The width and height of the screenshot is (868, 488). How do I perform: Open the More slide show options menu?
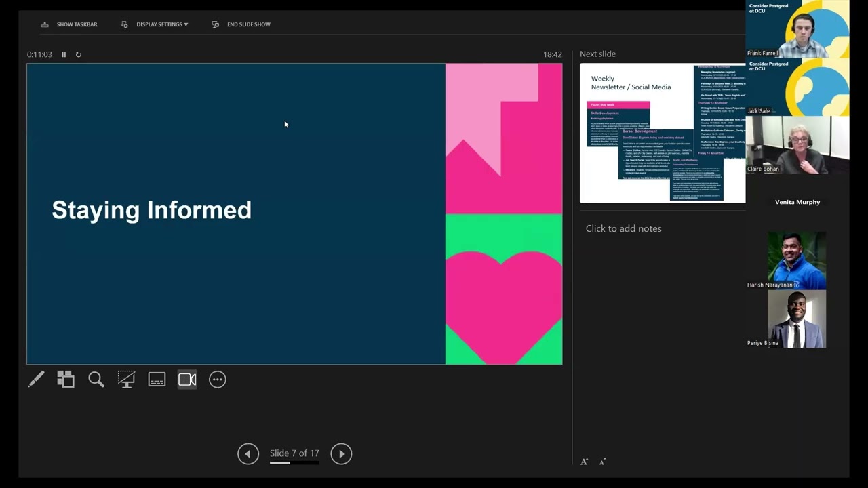coord(218,380)
